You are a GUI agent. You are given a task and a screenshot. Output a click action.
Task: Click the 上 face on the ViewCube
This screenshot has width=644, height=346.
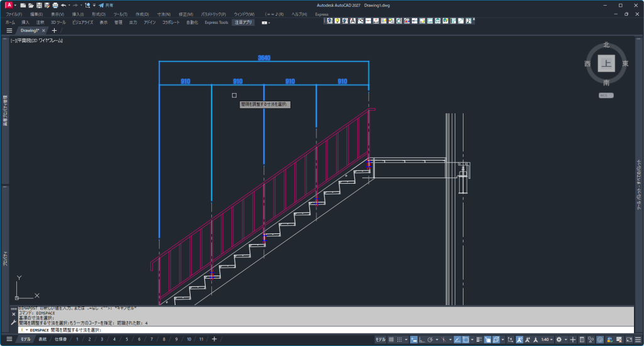[x=606, y=63]
